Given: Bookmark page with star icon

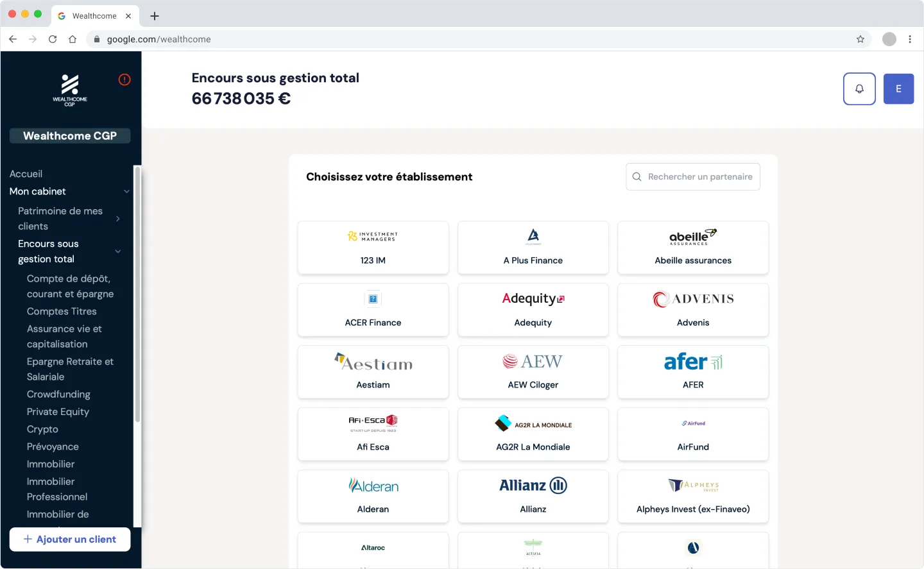Looking at the screenshot, I should pyautogui.click(x=860, y=39).
